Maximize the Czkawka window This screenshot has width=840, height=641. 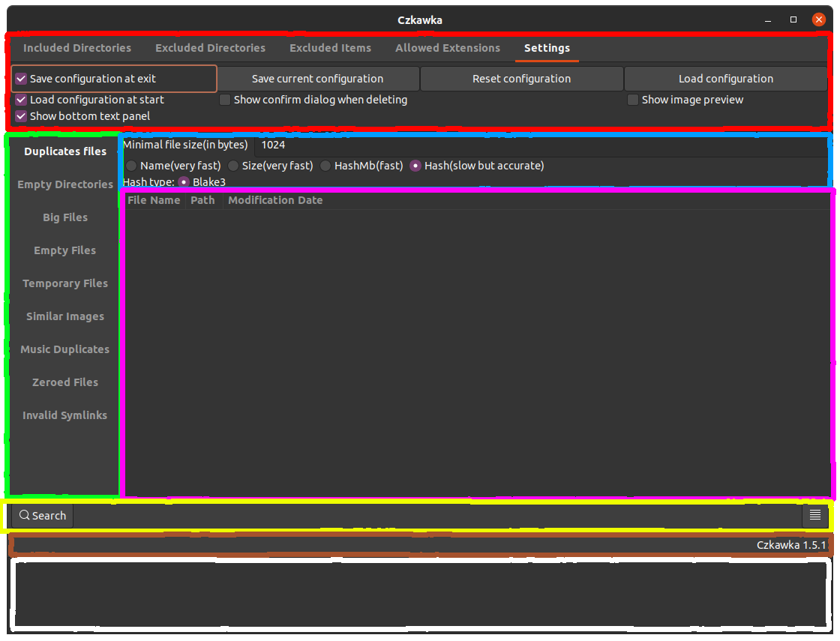(793, 19)
